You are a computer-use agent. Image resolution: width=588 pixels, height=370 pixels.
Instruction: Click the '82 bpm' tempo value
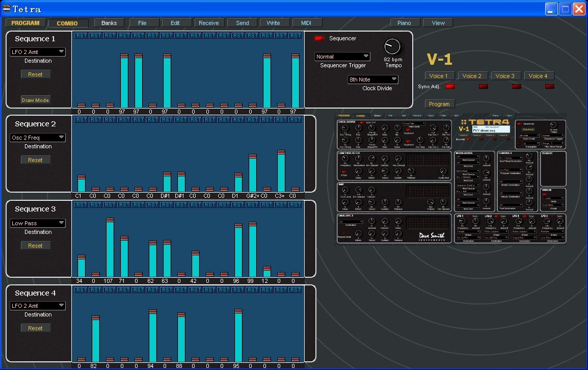click(x=393, y=59)
